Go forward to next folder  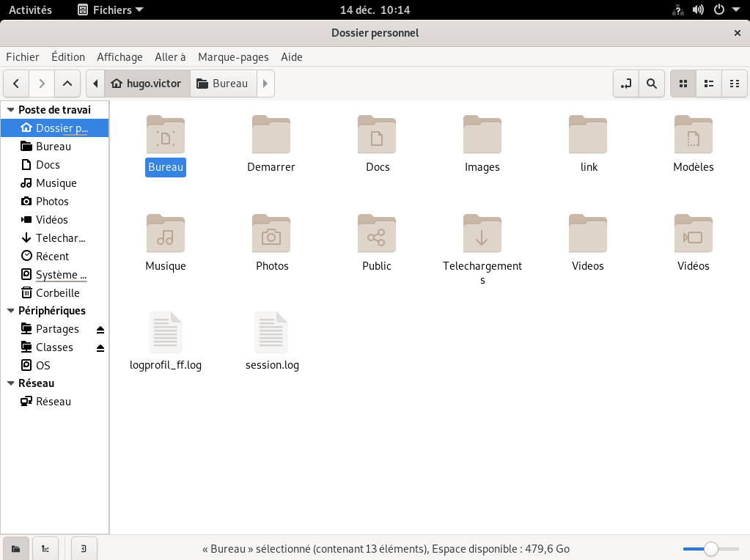tap(42, 84)
